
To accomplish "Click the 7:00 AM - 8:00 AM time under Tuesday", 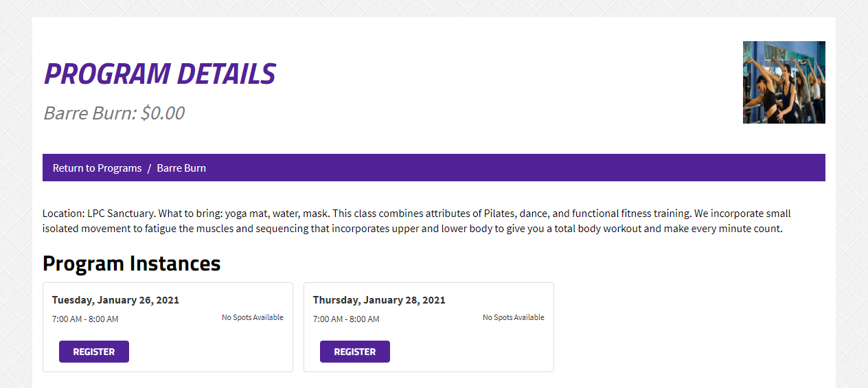I will coord(85,319).
